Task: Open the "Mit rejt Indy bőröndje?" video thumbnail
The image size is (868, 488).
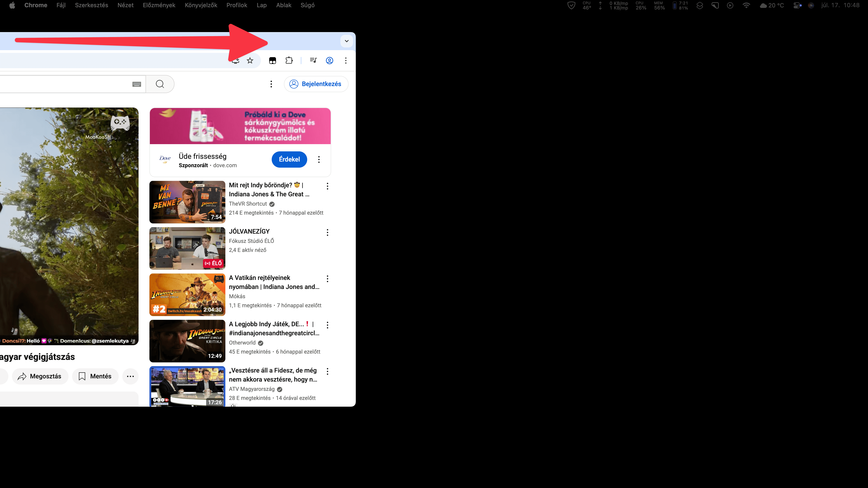Action: coord(187,202)
